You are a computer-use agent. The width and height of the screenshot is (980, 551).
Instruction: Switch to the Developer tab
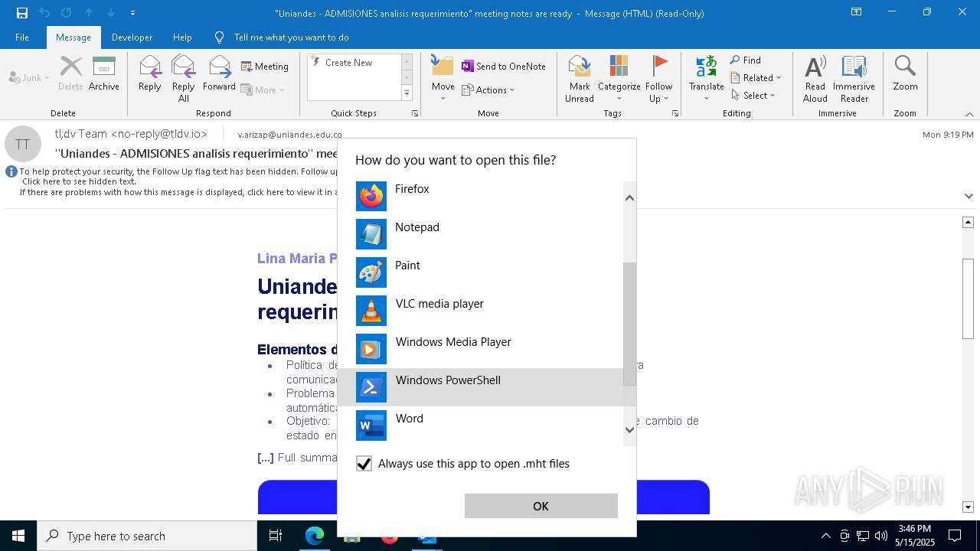coord(132,37)
